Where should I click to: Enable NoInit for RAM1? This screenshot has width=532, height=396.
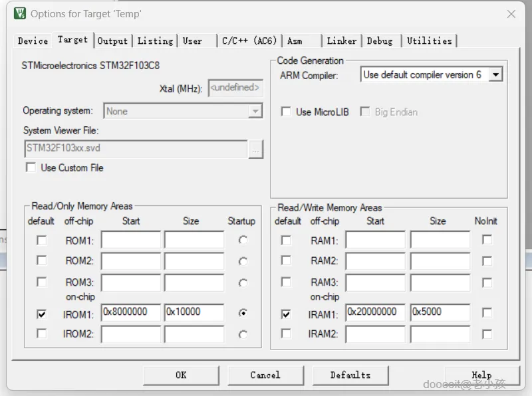point(487,240)
